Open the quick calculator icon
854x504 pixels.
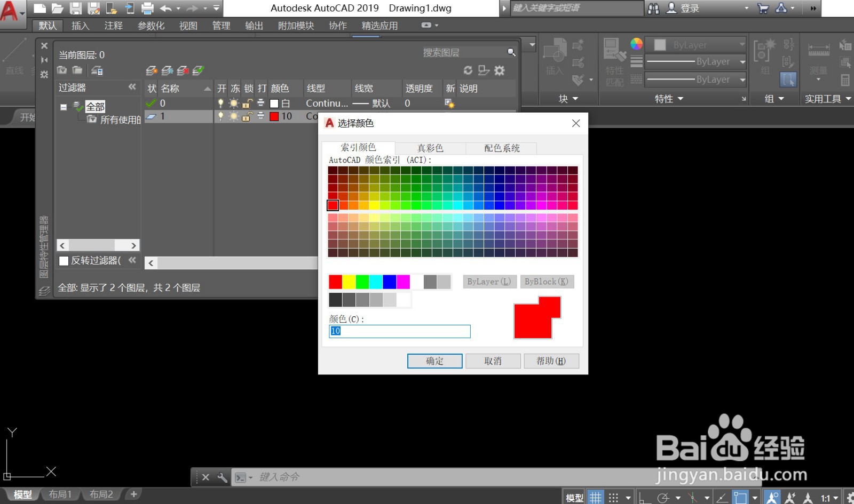tap(845, 81)
